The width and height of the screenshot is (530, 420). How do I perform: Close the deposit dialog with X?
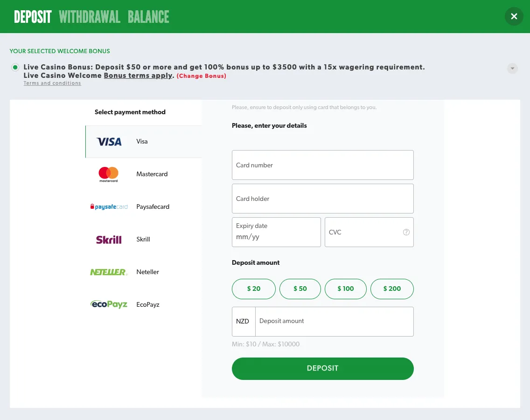pyautogui.click(x=514, y=17)
